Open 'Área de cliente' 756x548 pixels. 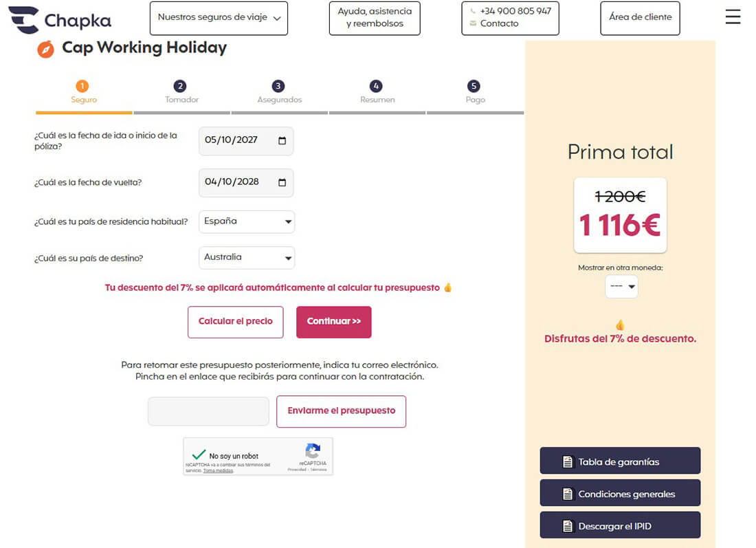tap(639, 19)
